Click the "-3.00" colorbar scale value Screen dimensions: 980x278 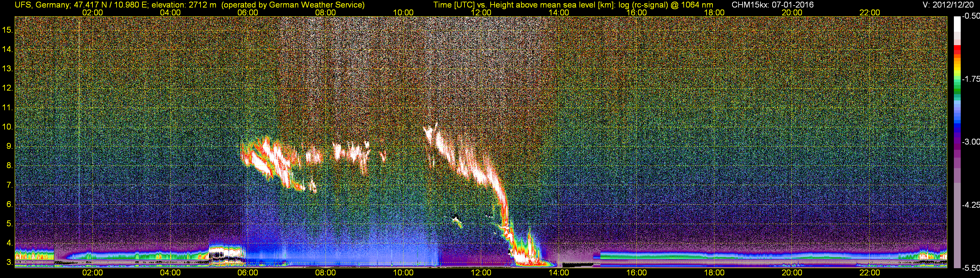coord(971,142)
